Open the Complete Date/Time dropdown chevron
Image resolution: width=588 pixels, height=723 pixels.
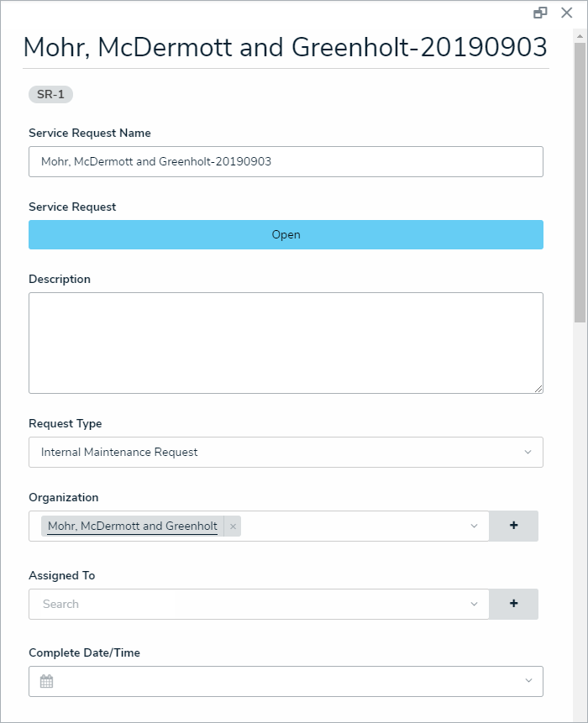pyautogui.click(x=528, y=681)
